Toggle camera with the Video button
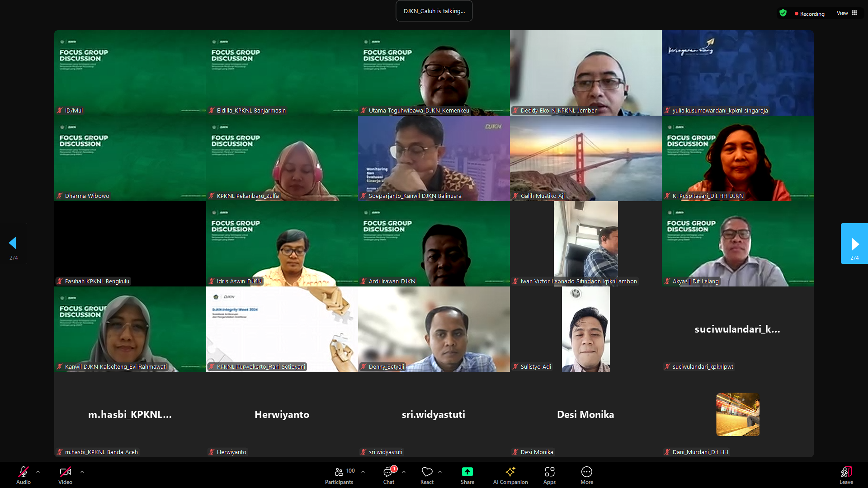The image size is (868, 488). coord(65,472)
